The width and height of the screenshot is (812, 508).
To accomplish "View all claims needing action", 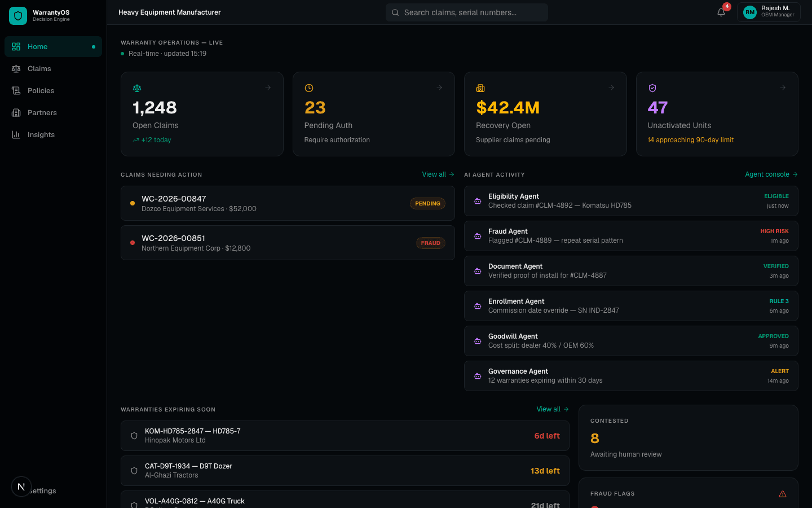I will tap(438, 174).
